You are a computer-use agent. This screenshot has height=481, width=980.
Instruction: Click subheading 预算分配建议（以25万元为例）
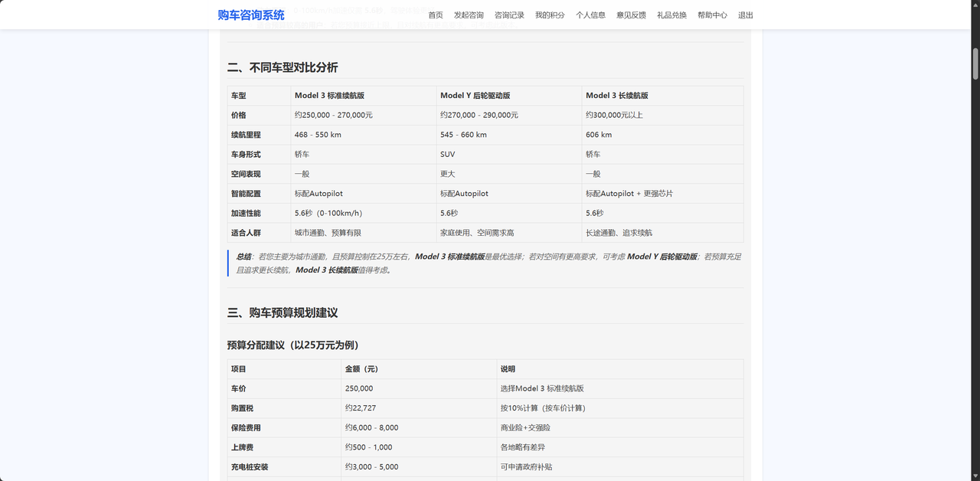[x=293, y=345]
